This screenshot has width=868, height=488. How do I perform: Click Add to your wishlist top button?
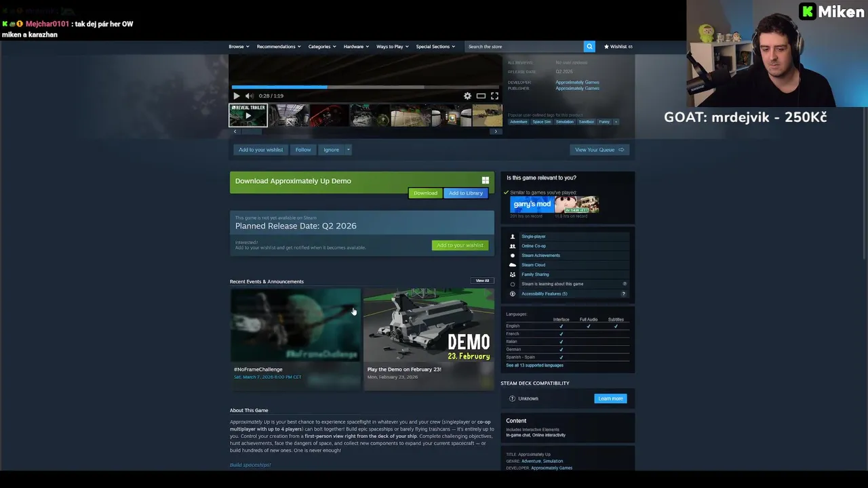coord(260,150)
